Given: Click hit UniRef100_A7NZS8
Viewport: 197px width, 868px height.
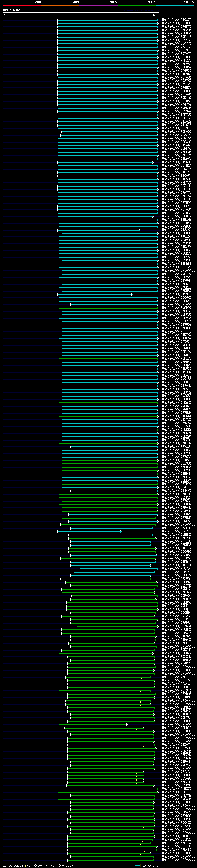Looking at the screenshot, I should point(177,61).
